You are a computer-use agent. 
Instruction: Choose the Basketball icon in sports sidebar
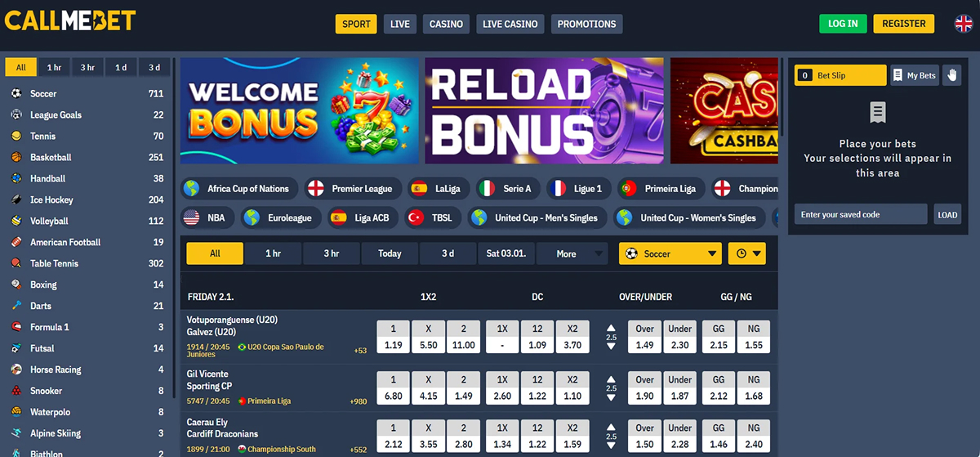(16, 157)
